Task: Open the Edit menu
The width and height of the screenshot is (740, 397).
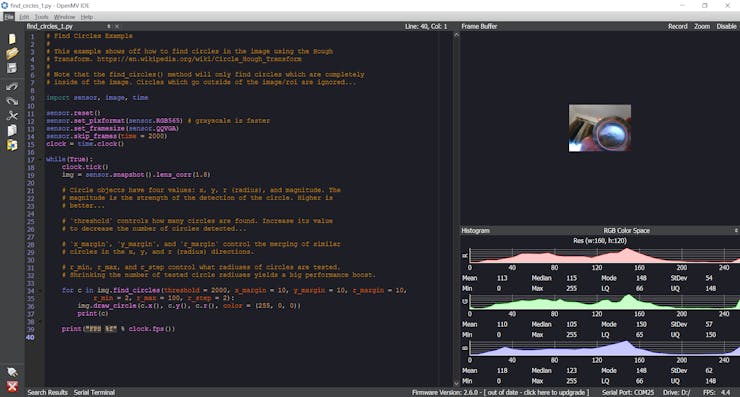Action: tap(24, 17)
